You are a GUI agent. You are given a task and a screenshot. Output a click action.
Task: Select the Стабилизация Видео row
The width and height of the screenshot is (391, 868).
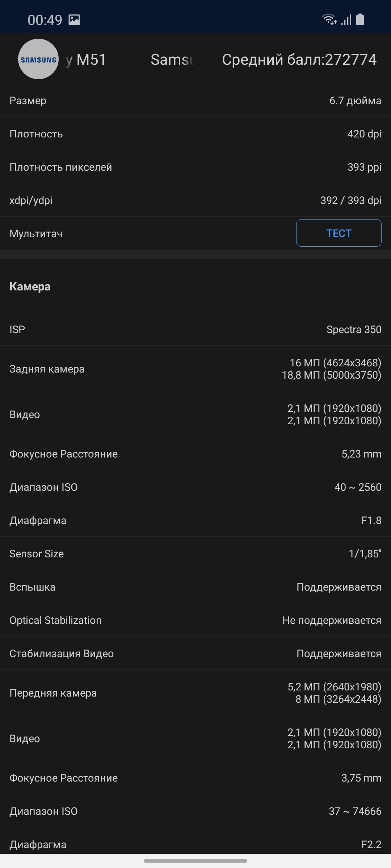click(x=195, y=654)
